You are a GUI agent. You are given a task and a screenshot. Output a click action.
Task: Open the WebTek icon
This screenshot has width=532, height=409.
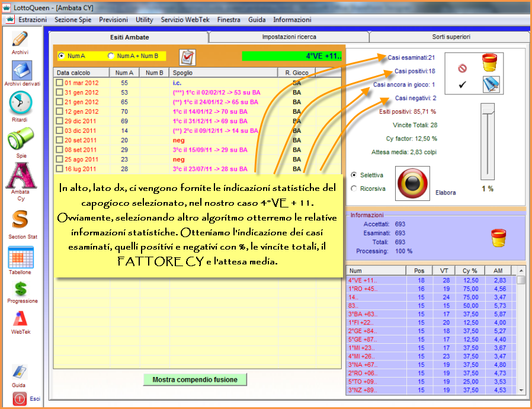[x=20, y=318]
